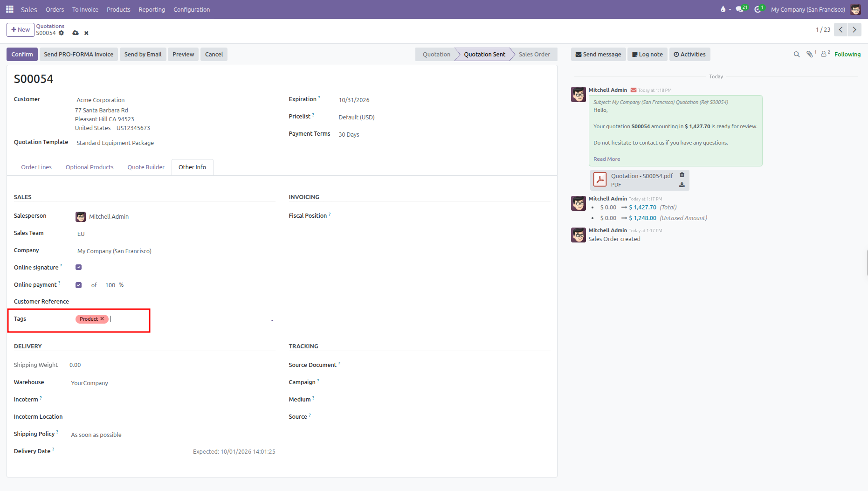The image size is (868, 491).
Task: Click the Following button
Action: pyautogui.click(x=847, y=55)
